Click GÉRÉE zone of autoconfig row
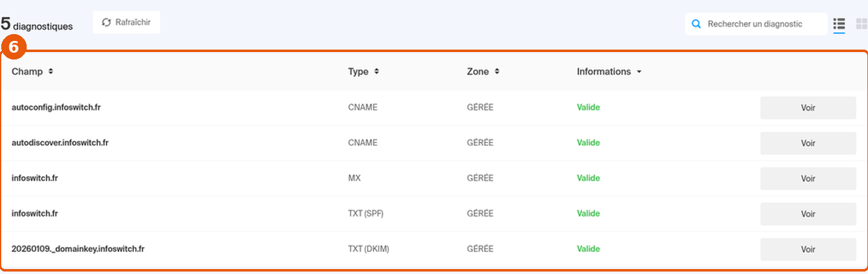 click(480, 107)
